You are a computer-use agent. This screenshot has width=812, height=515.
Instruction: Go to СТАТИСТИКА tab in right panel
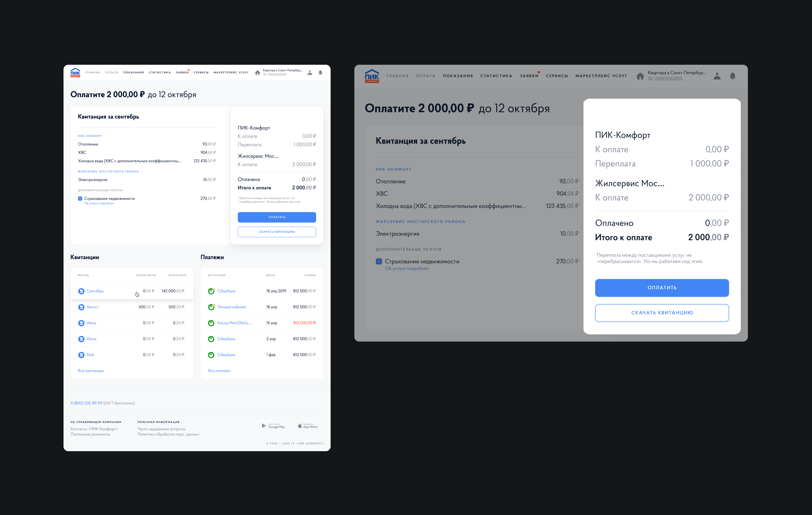click(x=496, y=76)
